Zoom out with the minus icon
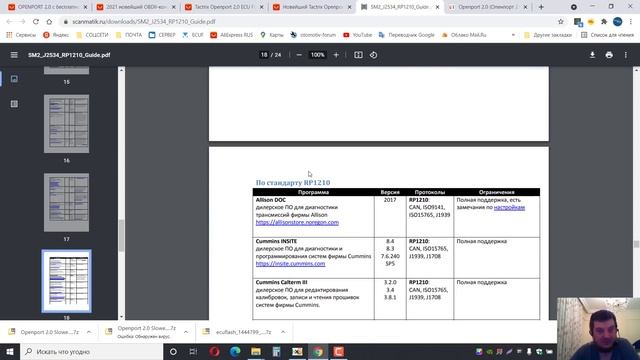This screenshot has height=360, width=640. coord(299,55)
